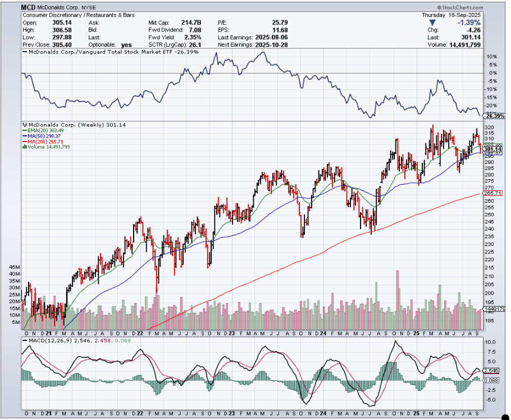The height and width of the screenshot is (420, 511).
Task: Click the -26.39% tag on the relative strength axis
Action: tap(494, 116)
